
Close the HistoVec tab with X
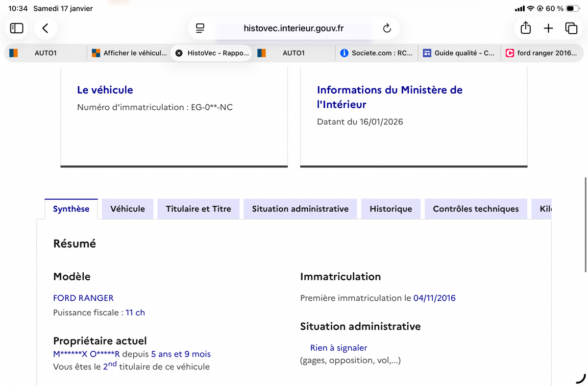[x=179, y=53]
